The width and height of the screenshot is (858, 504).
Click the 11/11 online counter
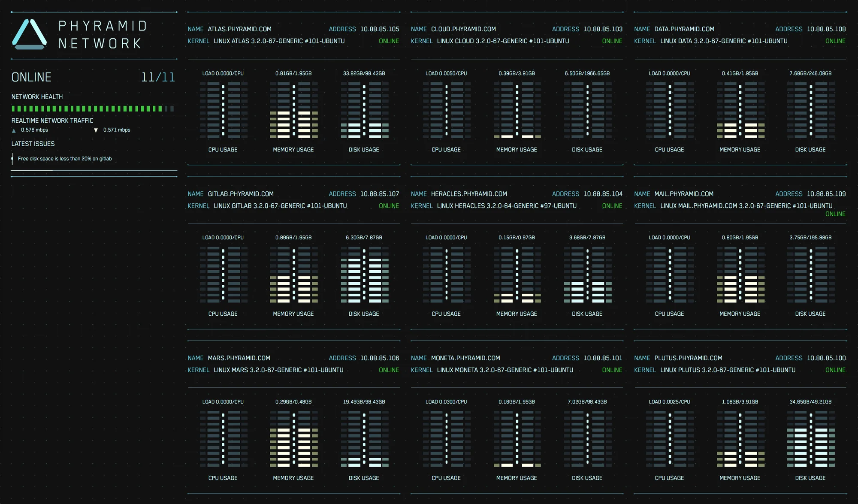(158, 77)
